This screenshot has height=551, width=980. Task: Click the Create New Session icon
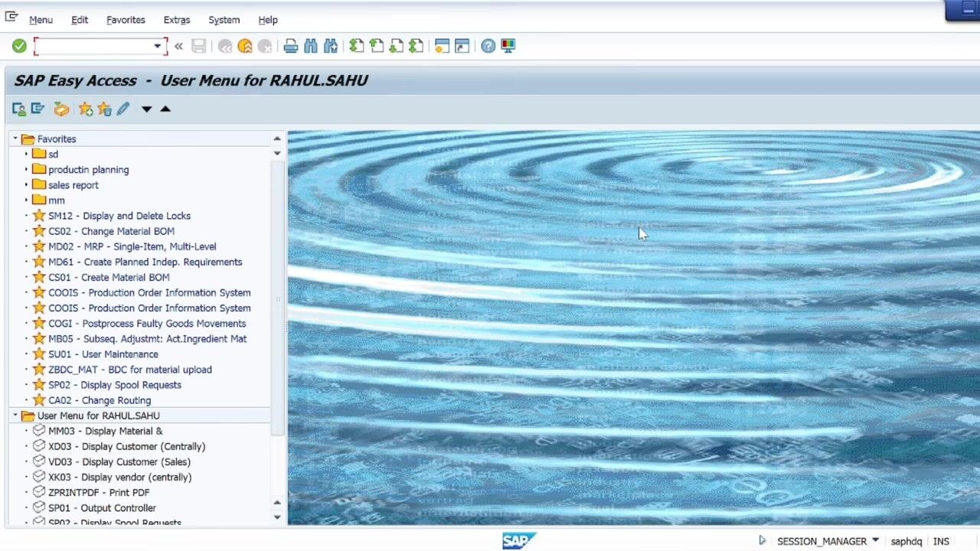tap(443, 47)
